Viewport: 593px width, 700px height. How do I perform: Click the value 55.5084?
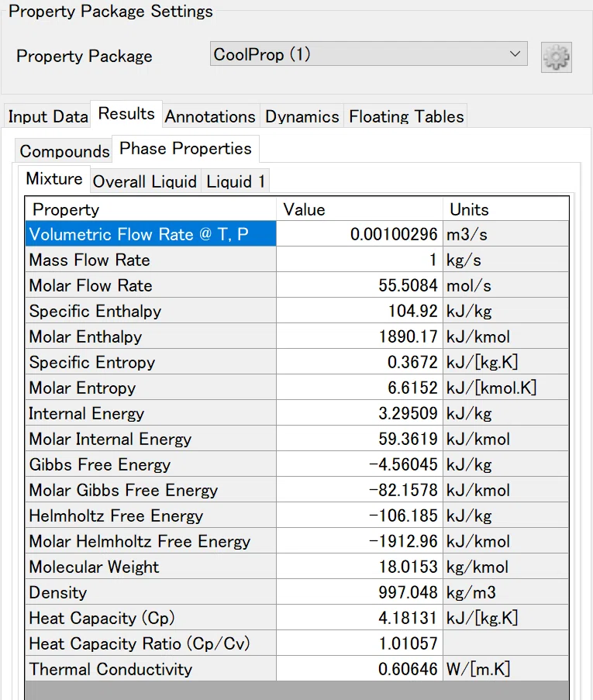click(x=360, y=285)
